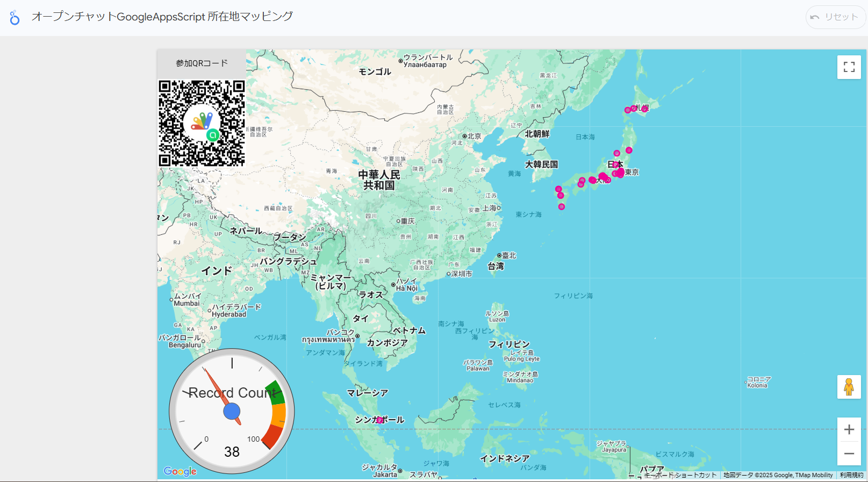Image resolution: width=868 pixels, height=482 pixels.
Task: Click the green zone of the gauge
Action: (x=275, y=393)
